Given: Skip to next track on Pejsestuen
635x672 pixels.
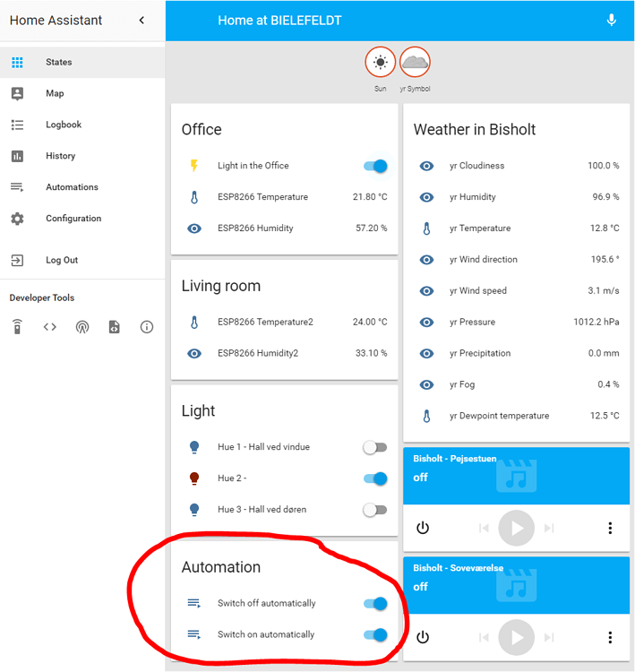Looking at the screenshot, I should pos(549,528).
